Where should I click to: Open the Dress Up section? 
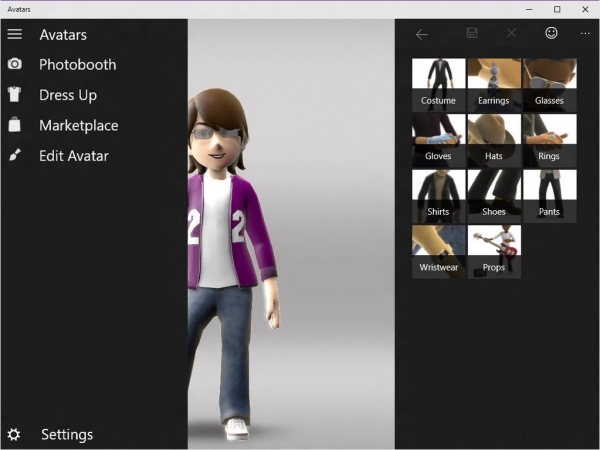(68, 95)
